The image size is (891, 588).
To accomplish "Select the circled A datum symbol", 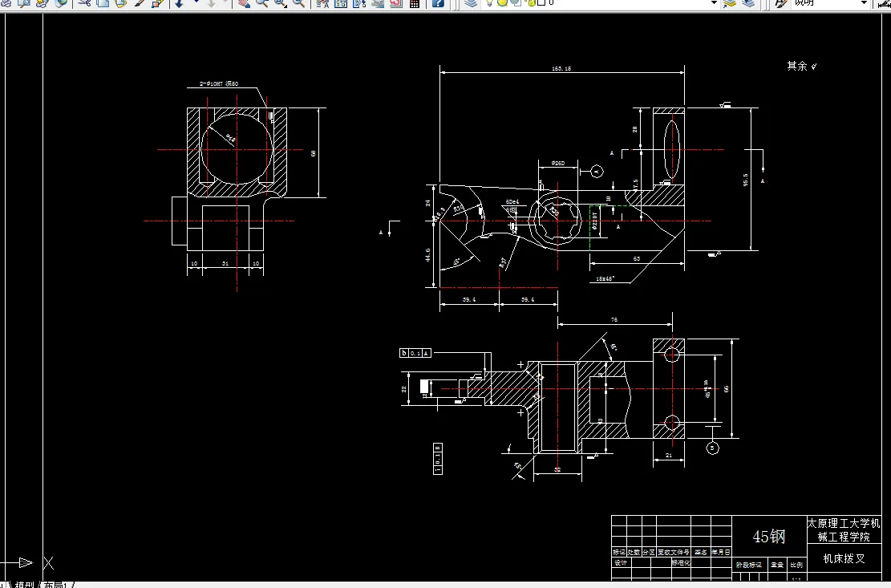I will [597, 171].
